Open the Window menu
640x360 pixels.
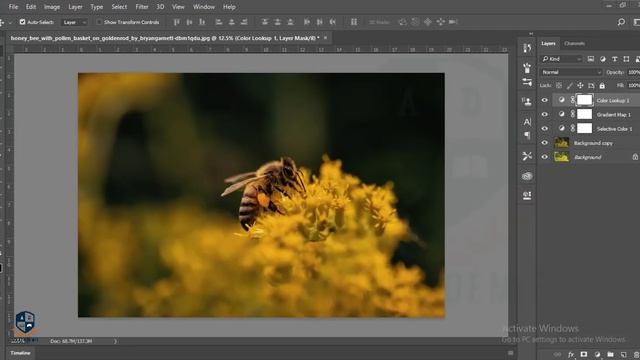[x=204, y=7]
